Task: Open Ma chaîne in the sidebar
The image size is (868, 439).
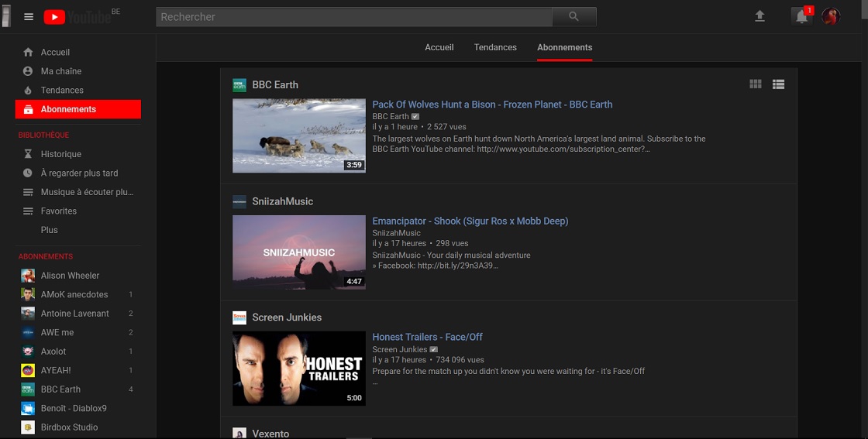Action: (x=60, y=71)
